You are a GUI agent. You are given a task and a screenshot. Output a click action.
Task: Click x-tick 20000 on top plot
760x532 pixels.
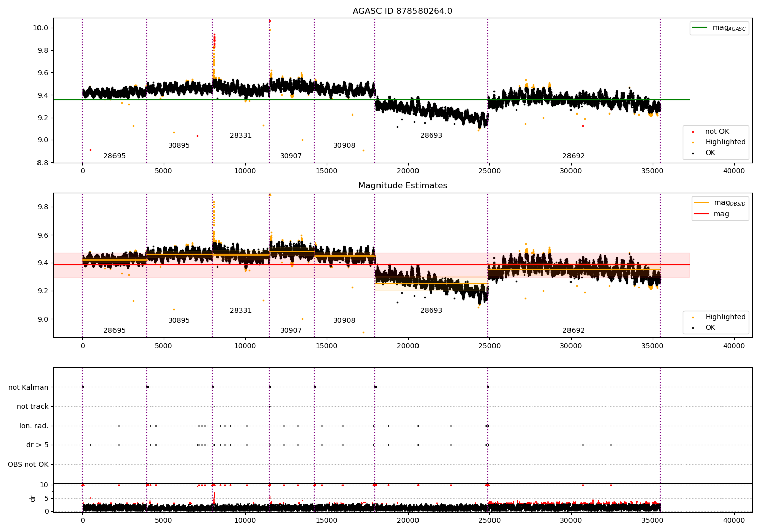click(408, 171)
